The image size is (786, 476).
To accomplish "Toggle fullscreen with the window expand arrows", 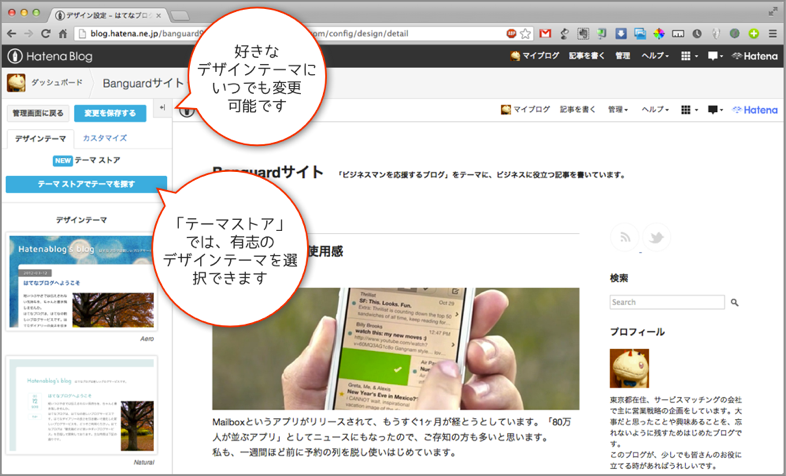I will pos(773,12).
